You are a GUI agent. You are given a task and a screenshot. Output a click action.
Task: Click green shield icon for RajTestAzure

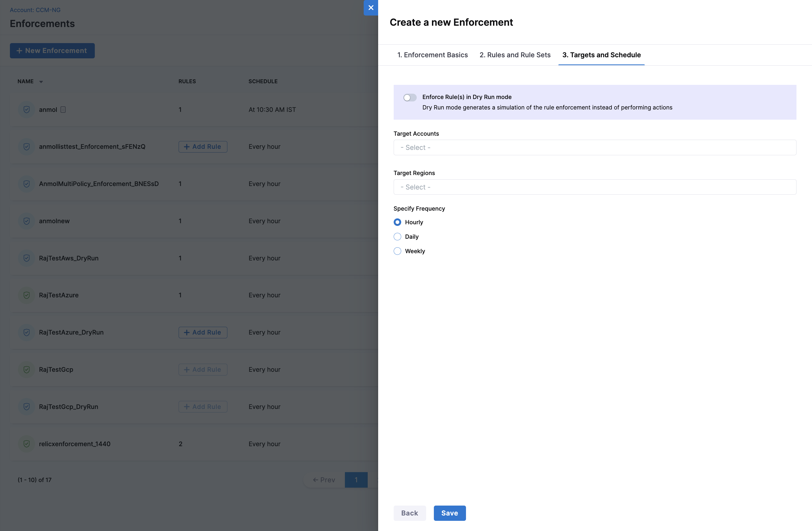tap(27, 295)
